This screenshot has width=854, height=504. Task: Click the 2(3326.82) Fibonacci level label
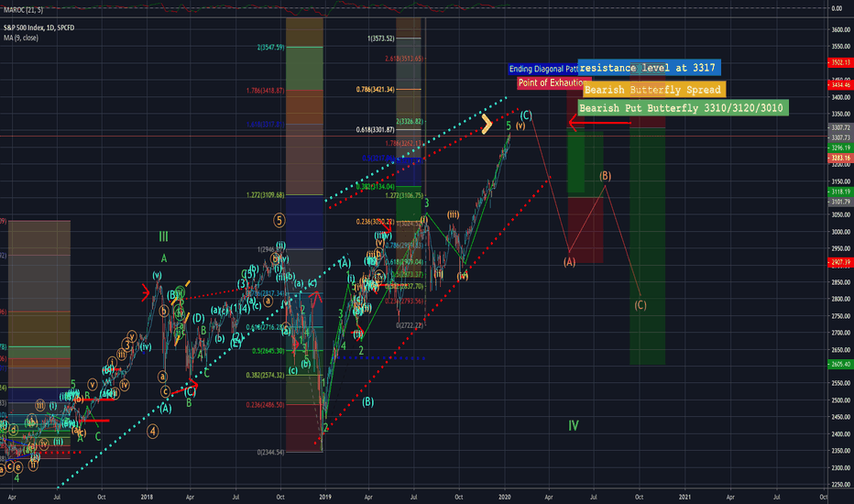coord(410,122)
